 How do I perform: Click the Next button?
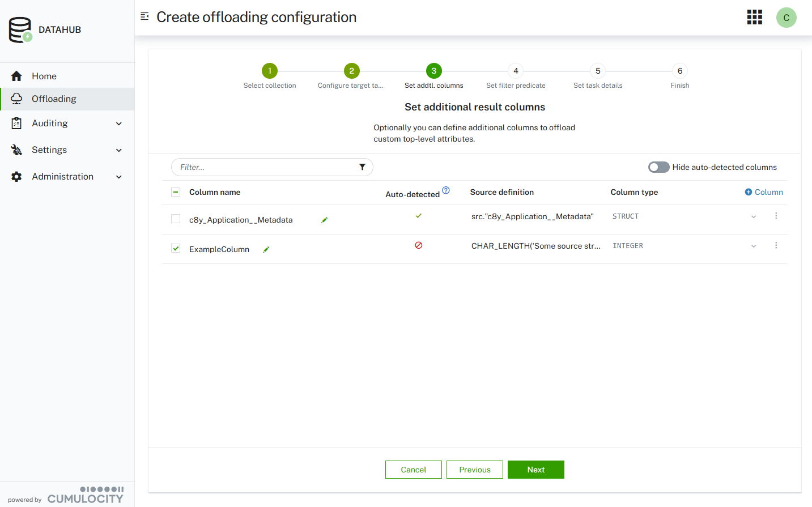click(x=535, y=470)
